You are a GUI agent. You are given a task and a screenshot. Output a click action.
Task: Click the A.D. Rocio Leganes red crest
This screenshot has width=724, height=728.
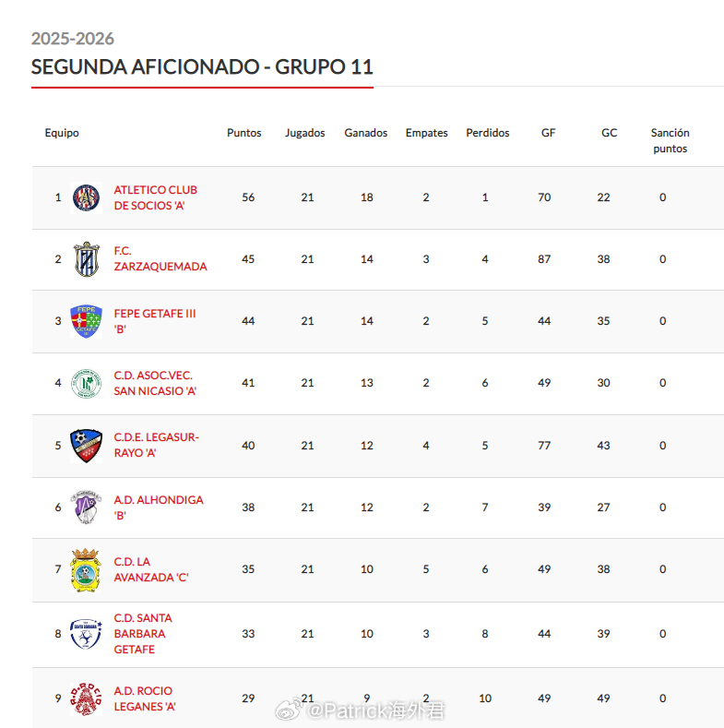pyautogui.click(x=86, y=698)
